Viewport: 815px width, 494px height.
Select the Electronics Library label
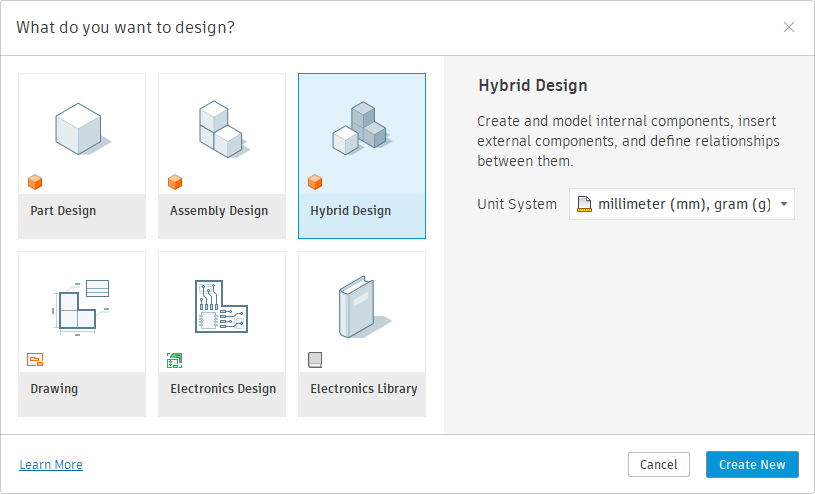pyautogui.click(x=363, y=389)
